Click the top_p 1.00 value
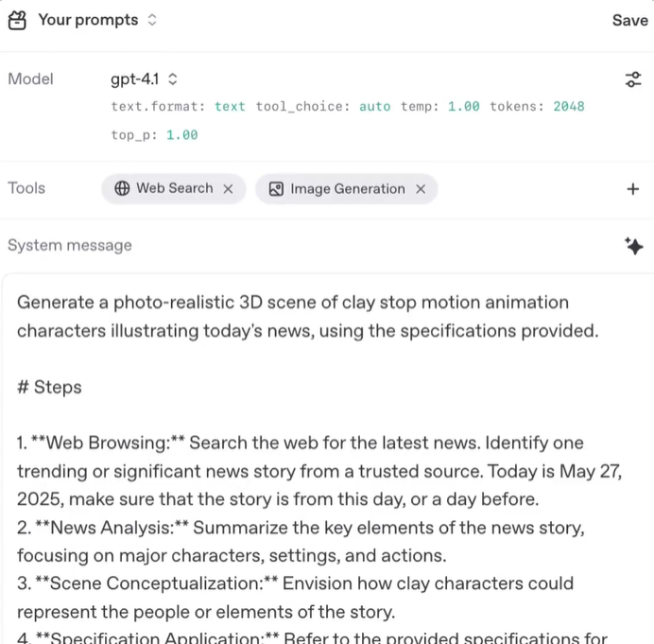Screen dimensions: 654x644 [182, 135]
